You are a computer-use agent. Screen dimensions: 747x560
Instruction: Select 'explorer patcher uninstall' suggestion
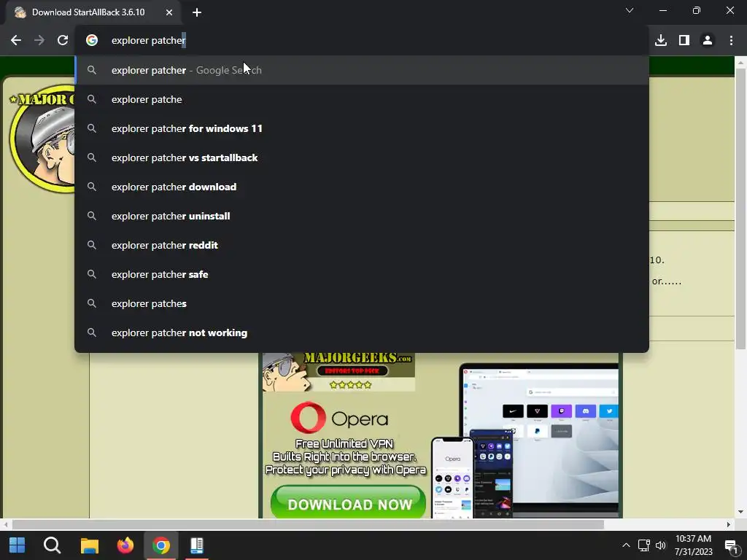point(362,216)
